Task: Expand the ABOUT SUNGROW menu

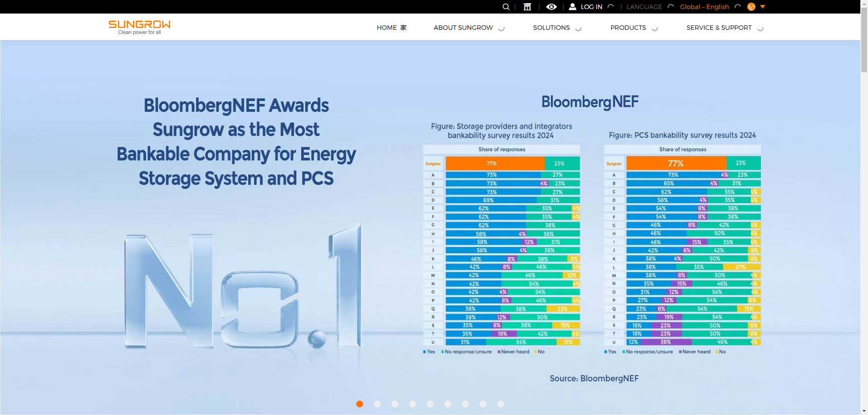Action: (463, 28)
